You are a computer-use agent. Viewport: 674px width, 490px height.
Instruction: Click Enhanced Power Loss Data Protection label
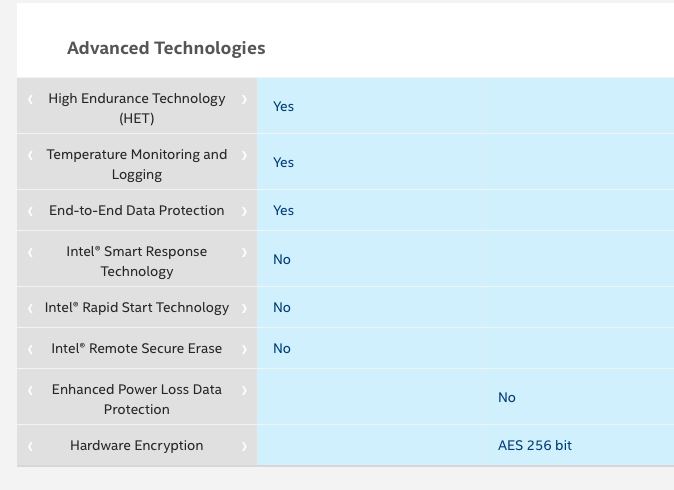(x=137, y=399)
